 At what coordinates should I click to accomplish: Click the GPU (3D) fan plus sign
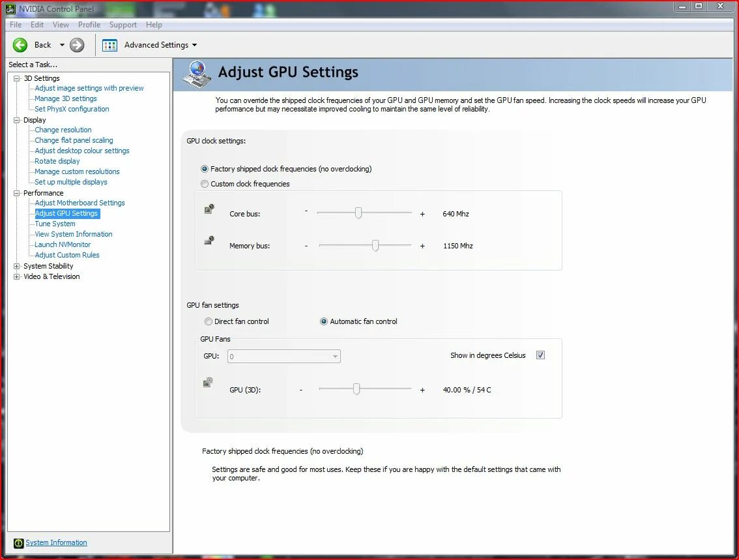(x=422, y=391)
